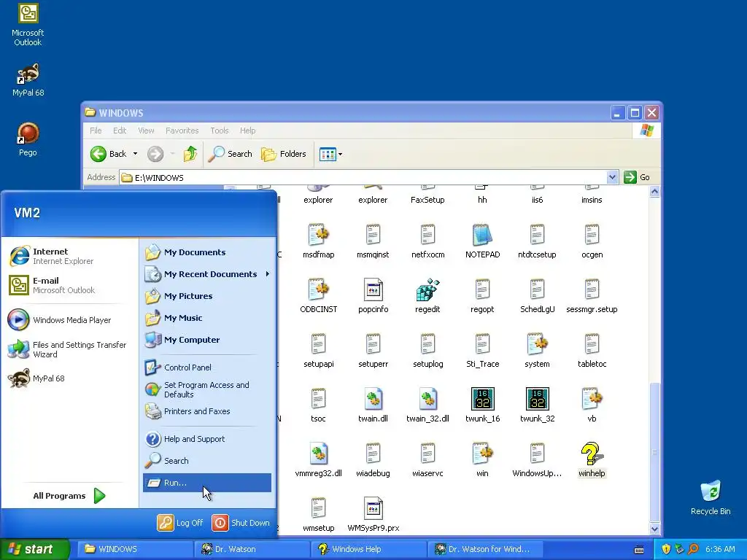Launch Files and Settings Transfer Wizard

pos(69,349)
